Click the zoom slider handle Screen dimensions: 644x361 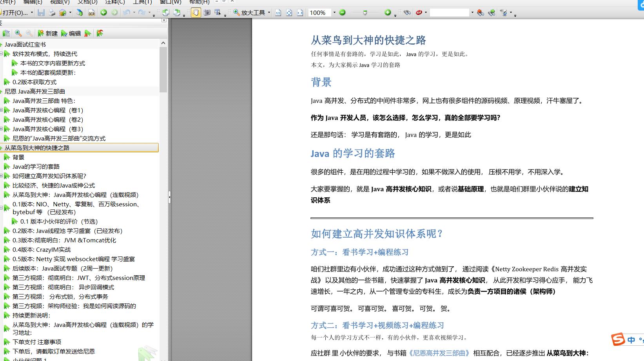[365, 13]
